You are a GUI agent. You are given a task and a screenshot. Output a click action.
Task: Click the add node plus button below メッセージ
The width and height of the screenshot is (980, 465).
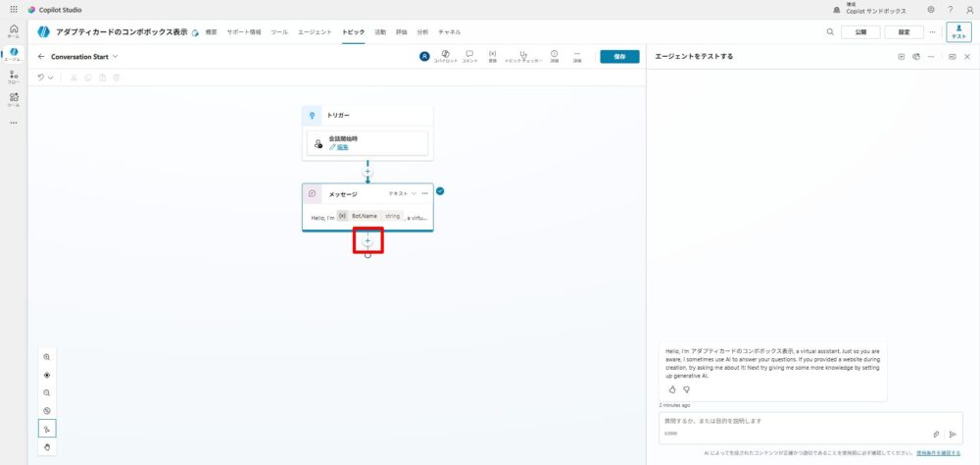click(367, 240)
